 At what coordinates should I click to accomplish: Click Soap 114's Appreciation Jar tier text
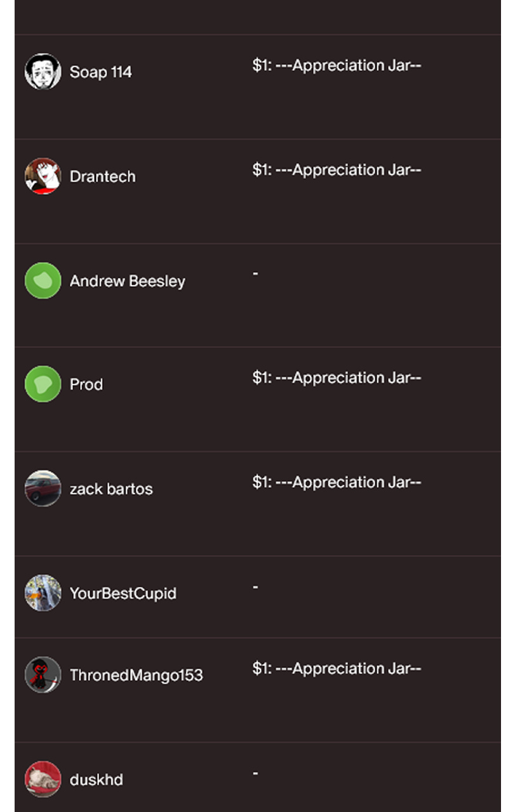[x=337, y=65]
